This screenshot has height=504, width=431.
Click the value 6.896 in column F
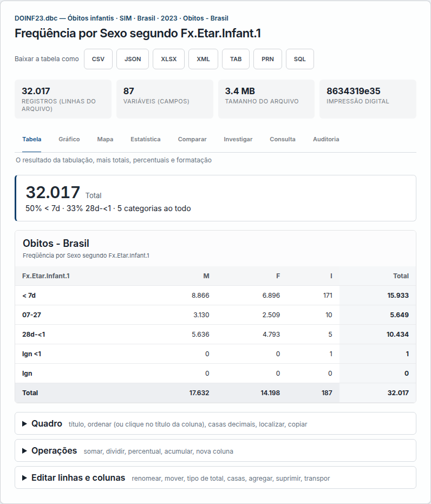point(271,296)
